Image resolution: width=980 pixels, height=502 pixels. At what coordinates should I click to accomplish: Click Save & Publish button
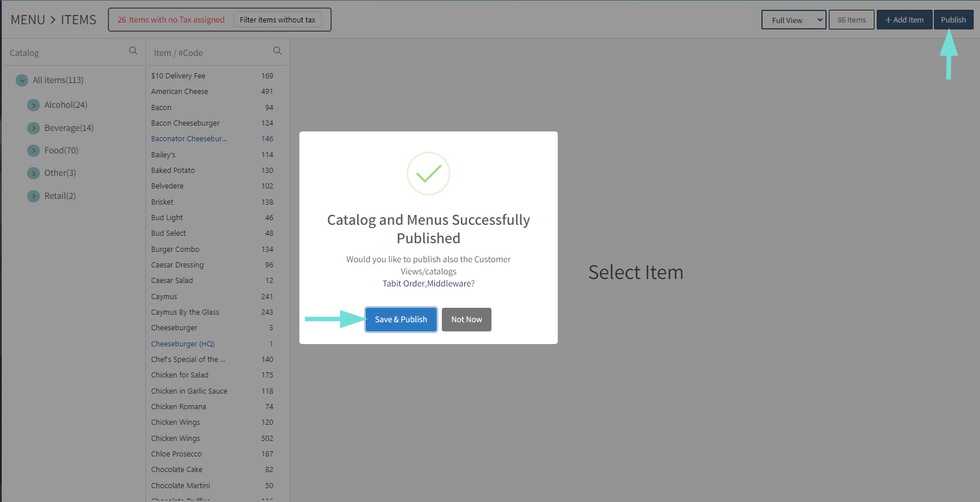click(401, 319)
